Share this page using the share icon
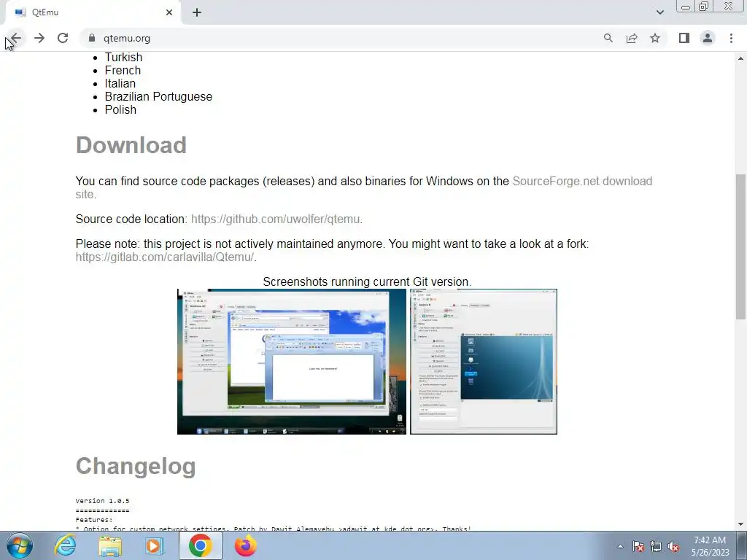 click(632, 38)
